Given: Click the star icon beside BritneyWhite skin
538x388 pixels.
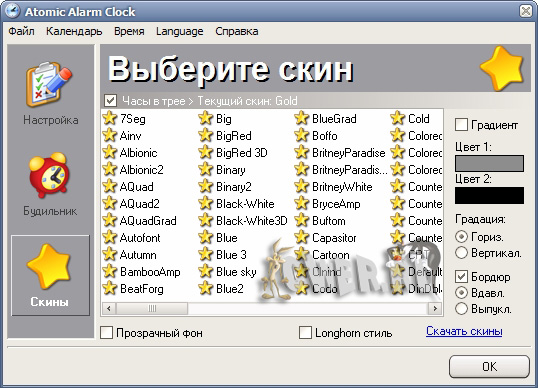Looking at the screenshot, I should click(302, 186).
